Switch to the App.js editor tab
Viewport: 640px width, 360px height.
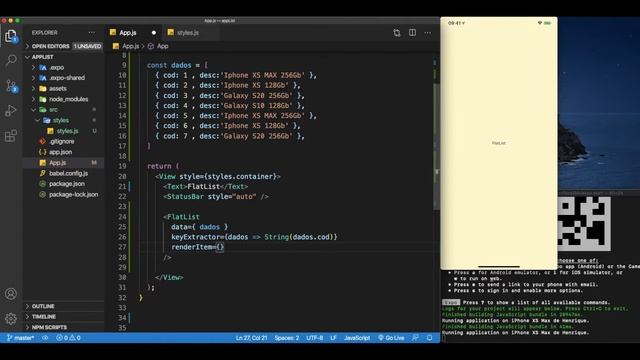click(128, 33)
